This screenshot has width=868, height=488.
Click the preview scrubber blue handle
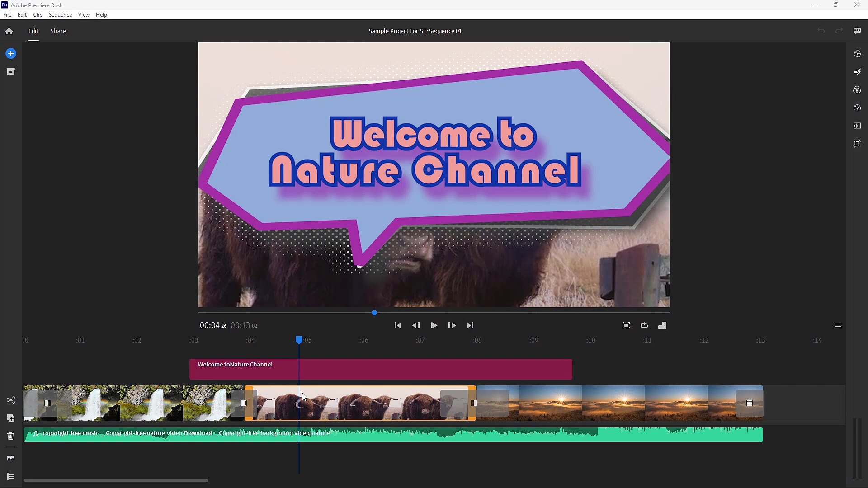374,313
